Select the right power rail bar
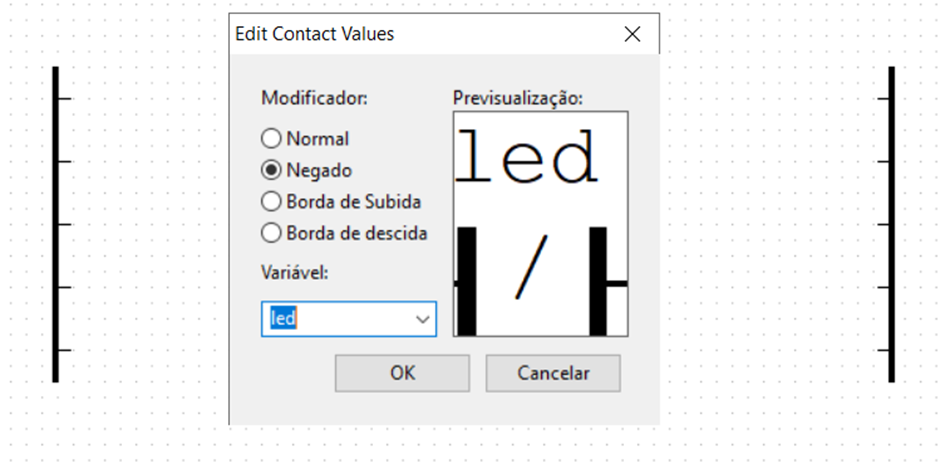The image size is (940, 473). click(x=891, y=224)
